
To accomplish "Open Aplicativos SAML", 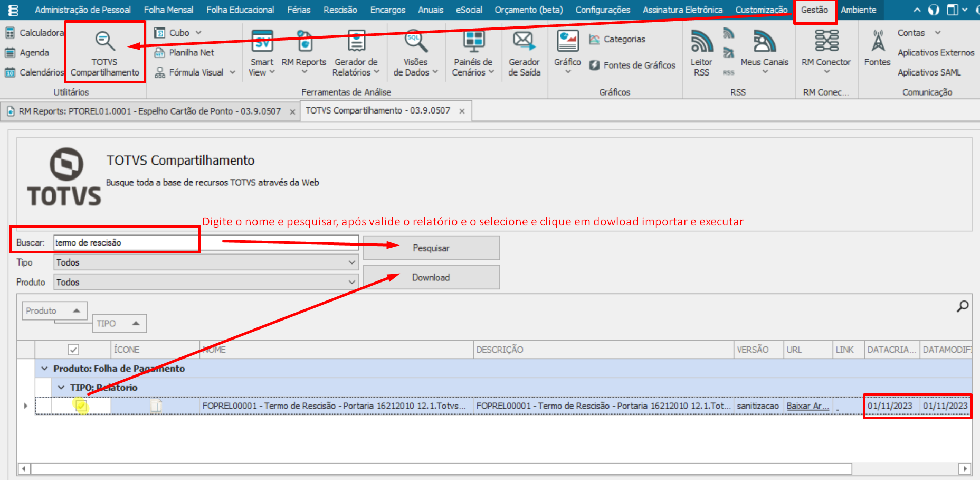I will 929,72.
